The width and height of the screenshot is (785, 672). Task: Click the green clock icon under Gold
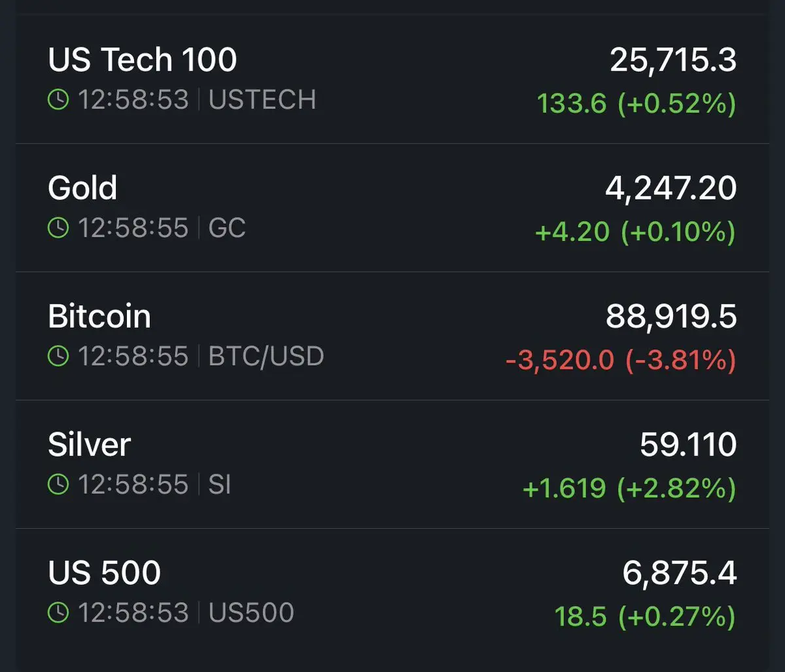[x=58, y=228]
